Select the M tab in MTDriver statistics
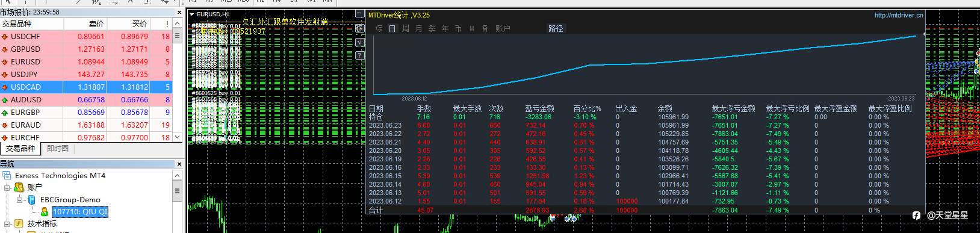 471,28
